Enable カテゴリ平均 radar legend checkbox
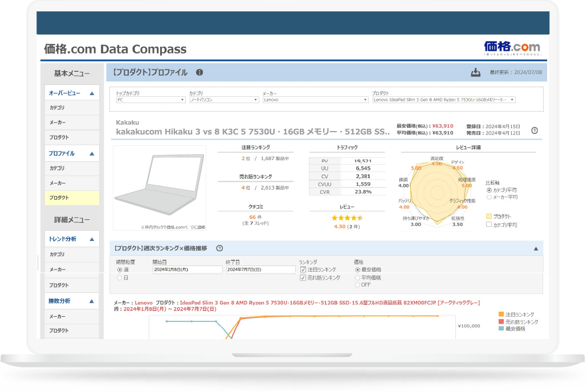587x392 pixels. 488,224
